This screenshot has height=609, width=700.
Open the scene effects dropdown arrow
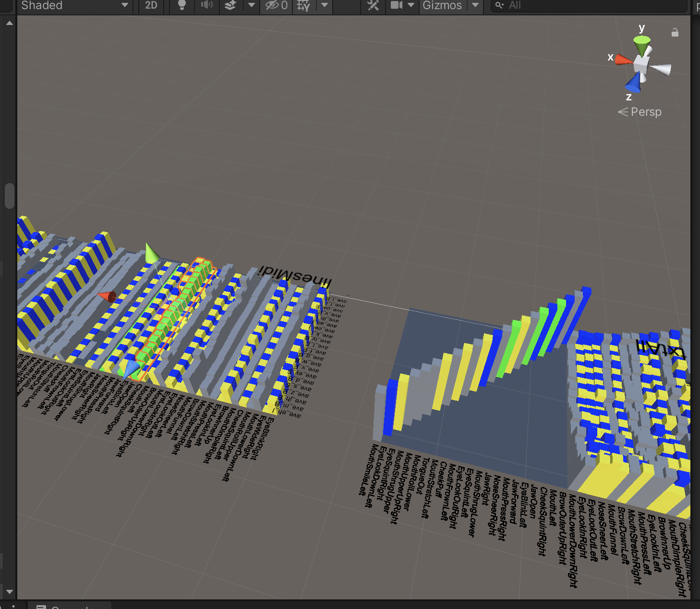point(251,5)
